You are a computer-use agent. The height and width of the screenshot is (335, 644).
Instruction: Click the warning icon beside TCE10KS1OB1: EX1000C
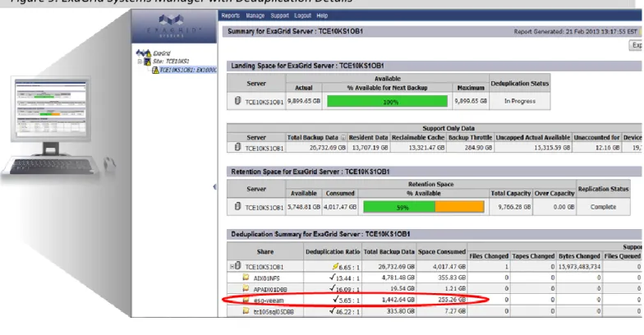pyautogui.click(x=155, y=71)
